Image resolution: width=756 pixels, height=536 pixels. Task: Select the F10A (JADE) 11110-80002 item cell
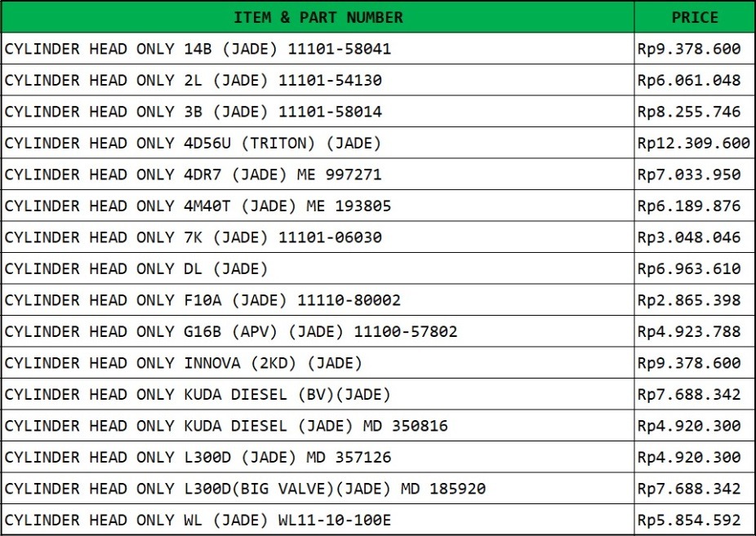[318, 300]
